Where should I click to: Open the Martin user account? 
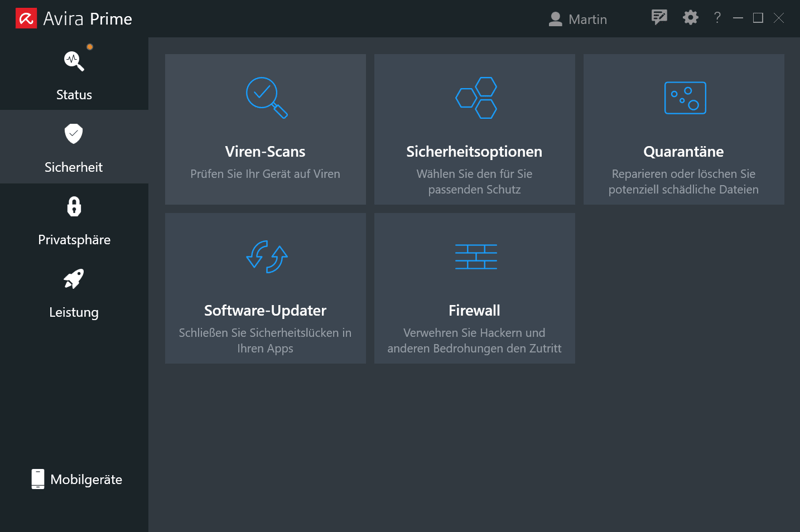pos(578,19)
